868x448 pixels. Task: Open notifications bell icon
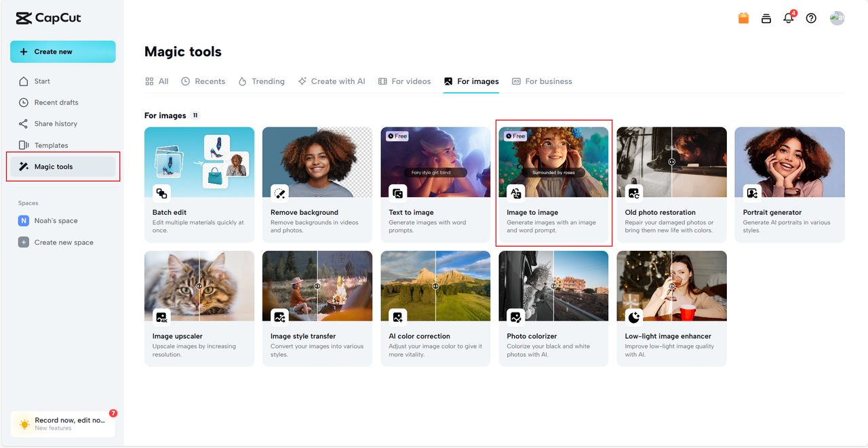coord(788,18)
